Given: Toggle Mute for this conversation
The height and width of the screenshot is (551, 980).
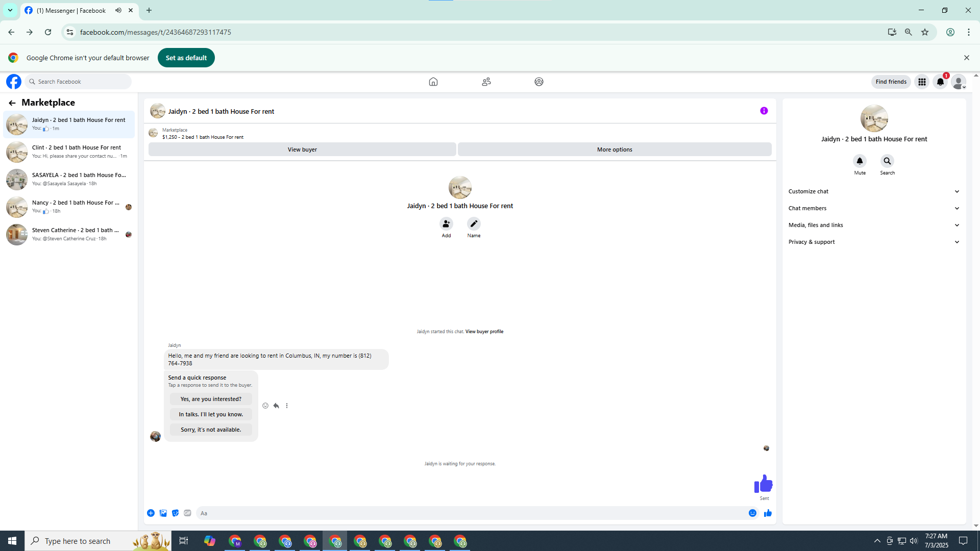Looking at the screenshot, I should (860, 161).
